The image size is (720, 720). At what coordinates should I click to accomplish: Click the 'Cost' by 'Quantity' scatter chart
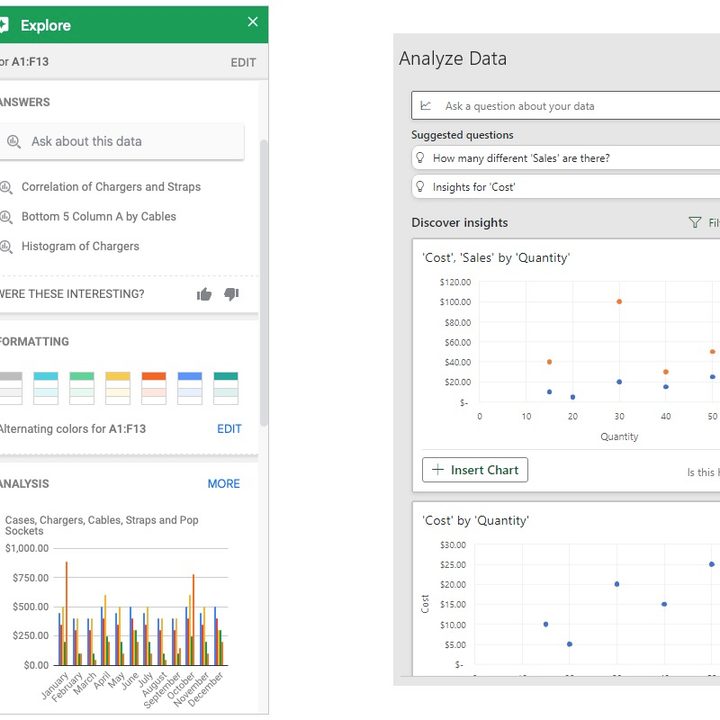click(569, 606)
